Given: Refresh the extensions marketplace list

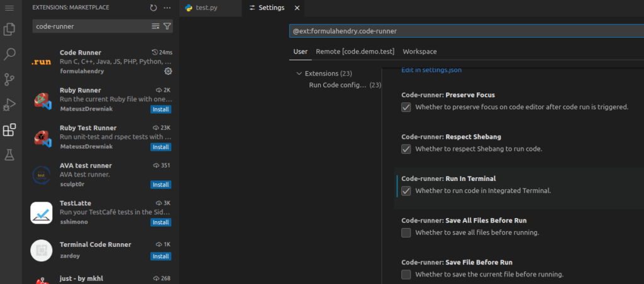Looking at the screenshot, I should 153,8.
